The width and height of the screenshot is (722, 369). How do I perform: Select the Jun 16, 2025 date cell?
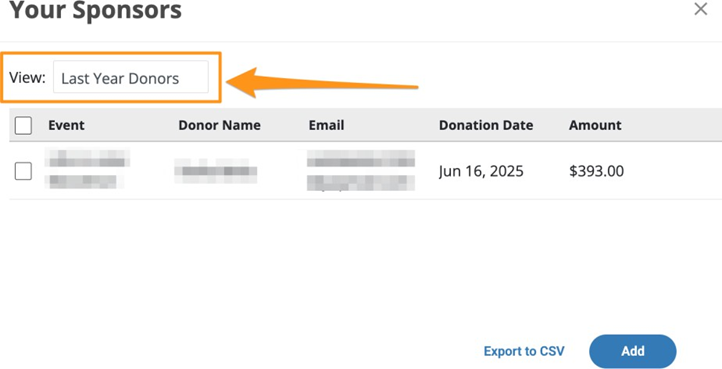click(481, 171)
